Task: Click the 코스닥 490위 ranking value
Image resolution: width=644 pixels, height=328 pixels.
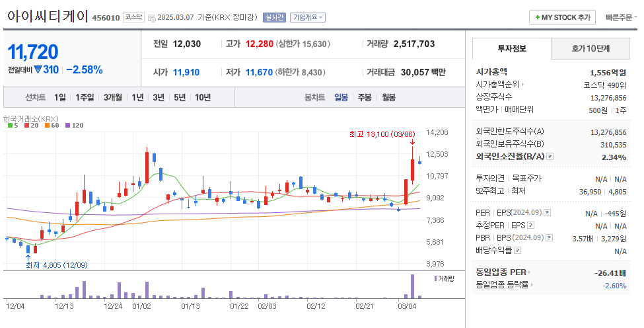Action: pyautogui.click(x=605, y=85)
